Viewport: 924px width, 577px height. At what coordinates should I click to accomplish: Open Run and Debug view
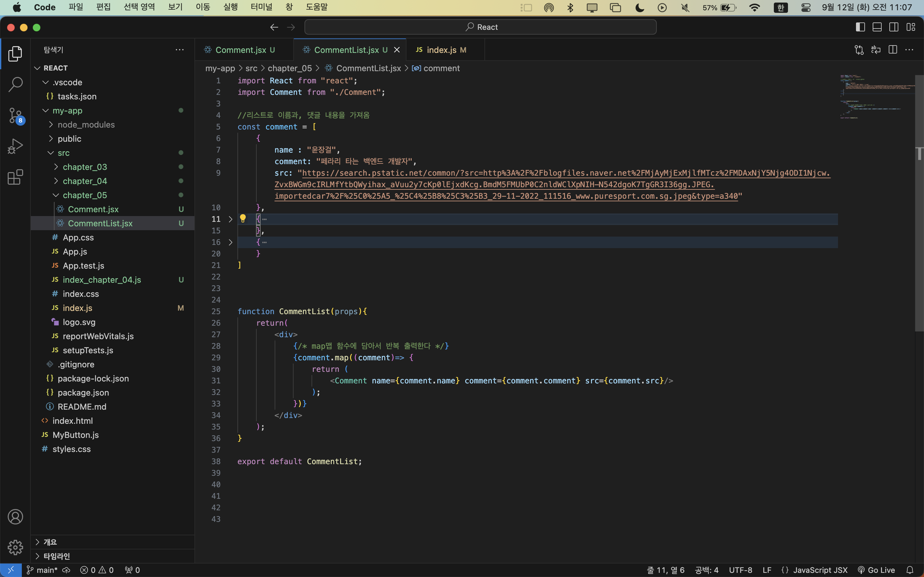[x=15, y=146]
